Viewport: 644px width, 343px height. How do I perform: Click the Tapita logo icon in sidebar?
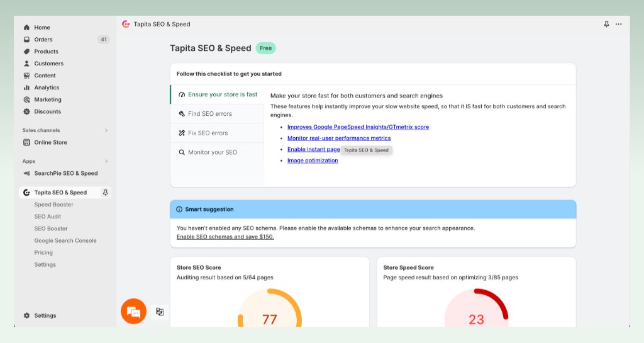pos(26,193)
